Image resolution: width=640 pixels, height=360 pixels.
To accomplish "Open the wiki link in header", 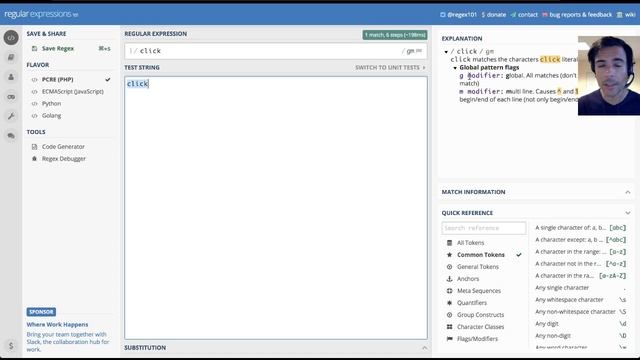I will 626,15.
